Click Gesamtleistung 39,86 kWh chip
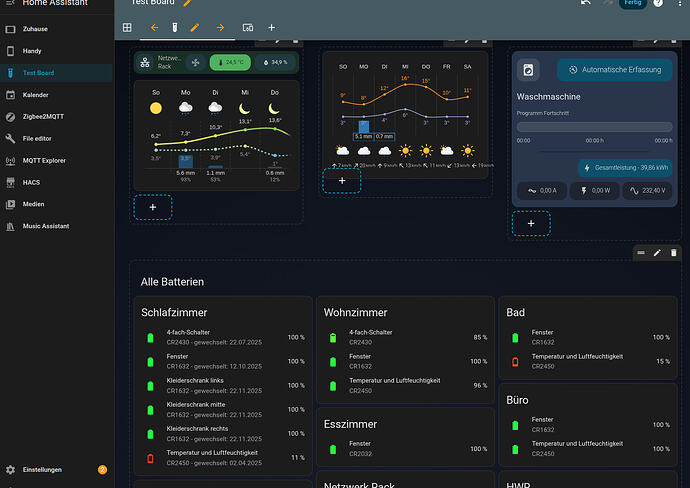This screenshot has width=690, height=488. click(x=625, y=168)
